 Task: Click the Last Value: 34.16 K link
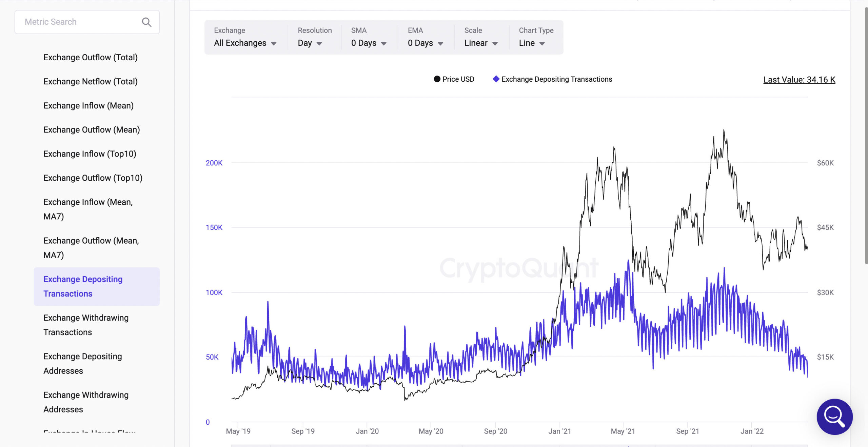pos(799,80)
